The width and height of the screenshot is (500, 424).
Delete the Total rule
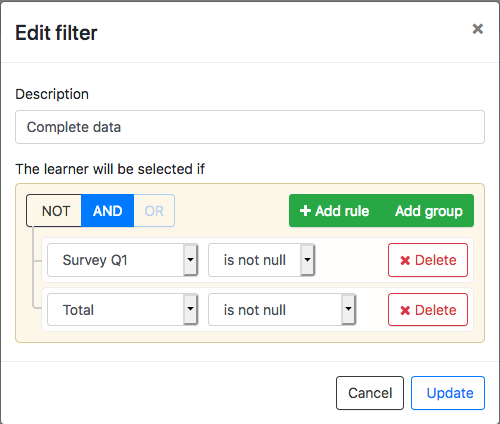pyautogui.click(x=428, y=310)
